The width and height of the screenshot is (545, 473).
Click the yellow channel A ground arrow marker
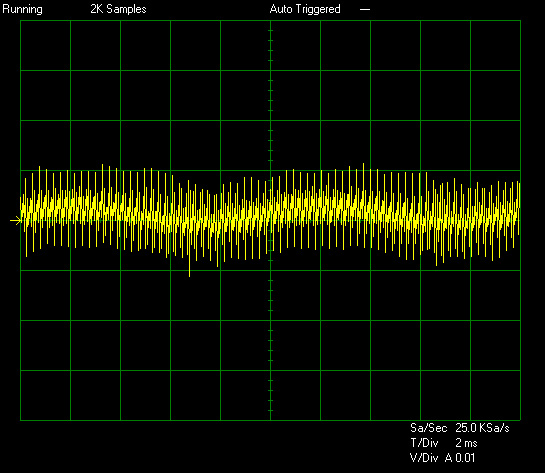pos(16,220)
